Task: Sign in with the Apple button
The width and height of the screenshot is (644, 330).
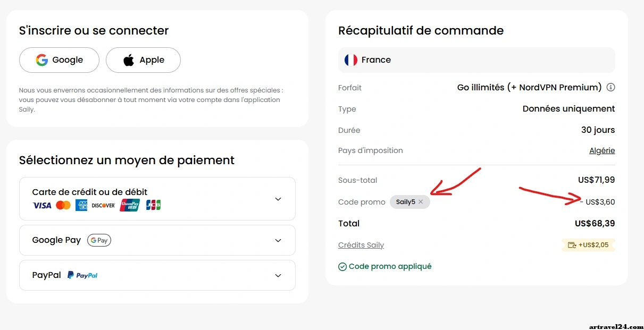Action: pos(143,60)
